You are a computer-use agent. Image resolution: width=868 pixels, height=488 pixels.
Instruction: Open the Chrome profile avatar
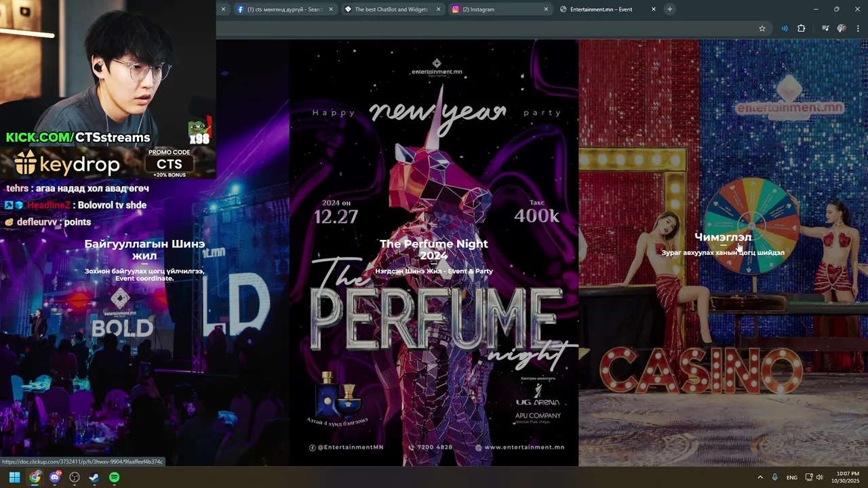842,28
